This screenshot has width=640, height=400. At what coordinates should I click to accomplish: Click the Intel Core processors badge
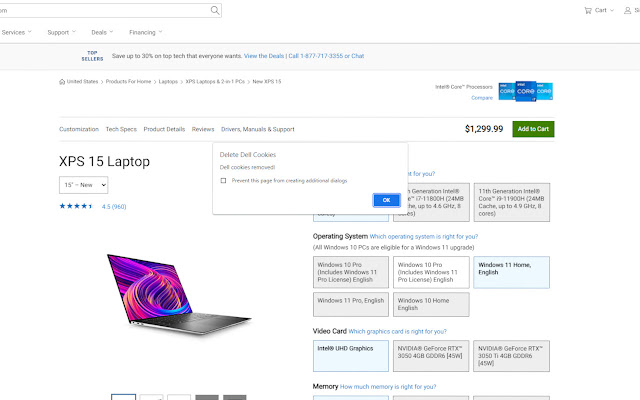(x=526, y=91)
